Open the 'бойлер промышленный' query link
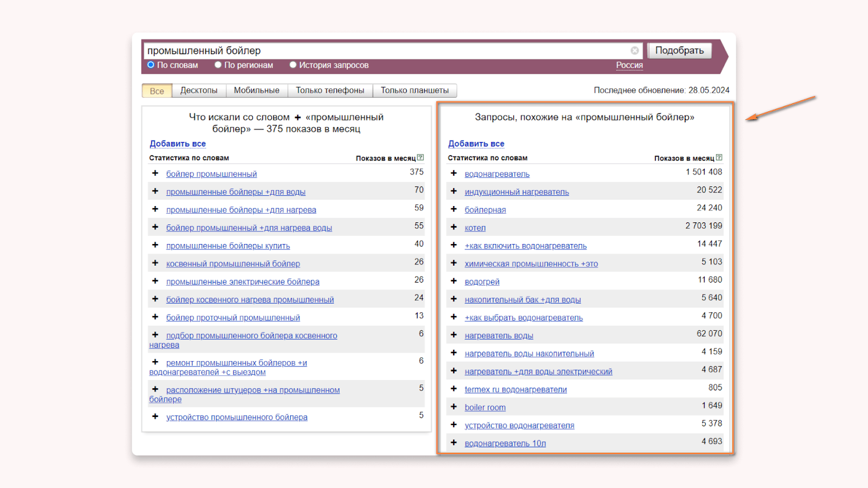Screen dimensions: 868x488 212,174
